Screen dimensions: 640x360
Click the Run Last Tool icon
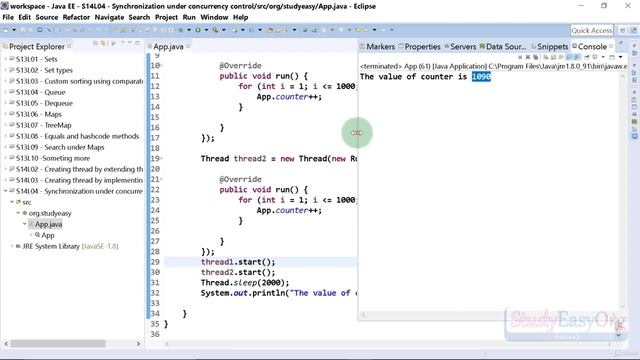[216, 30]
